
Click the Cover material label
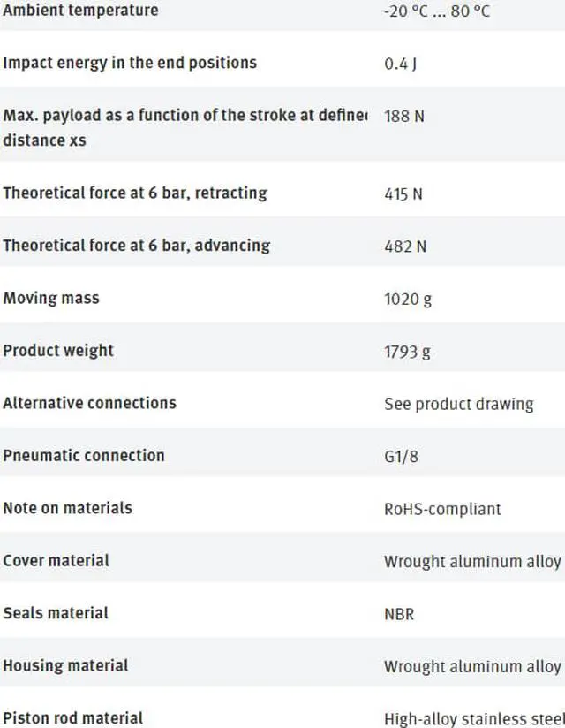coord(56,560)
